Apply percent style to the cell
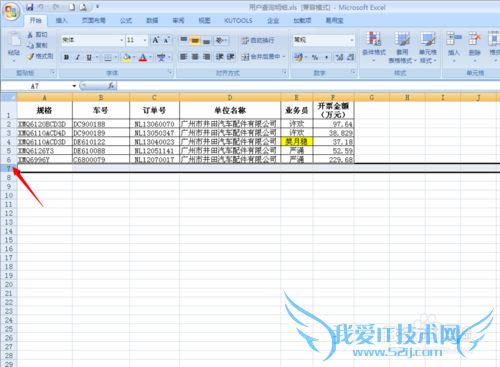The image size is (500, 367). 315,57
